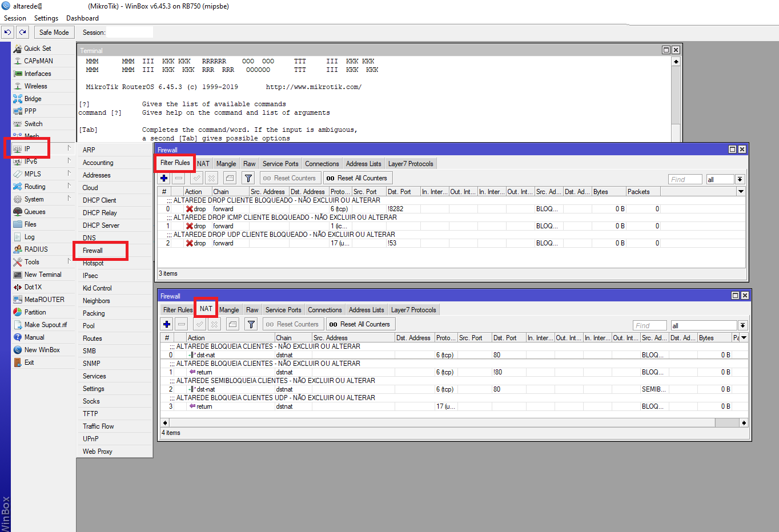Select Firewall in IP submenu
This screenshot has width=779, height=532.
click(93, 251)
